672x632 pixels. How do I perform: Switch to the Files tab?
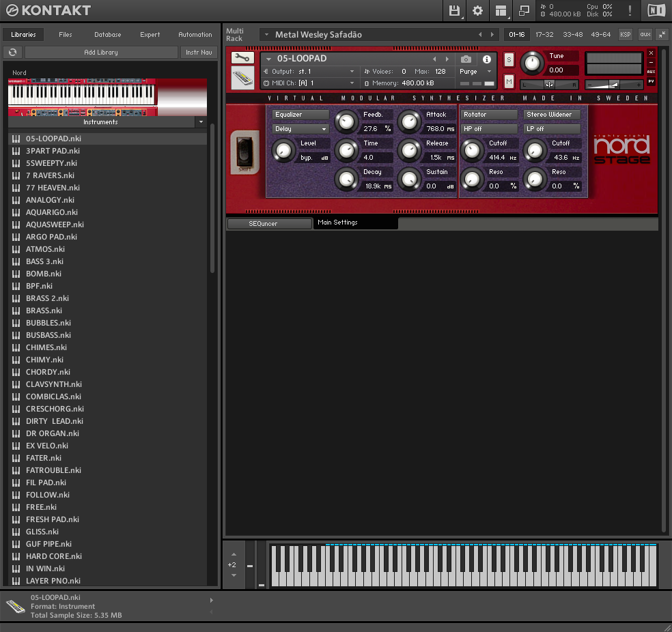[65, 35]
